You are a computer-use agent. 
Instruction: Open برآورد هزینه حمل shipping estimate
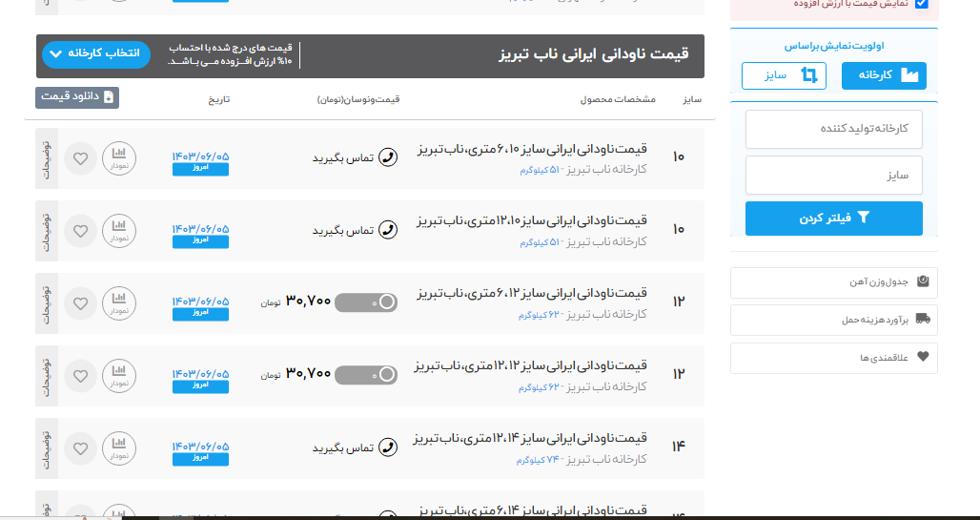coord(834,320)
